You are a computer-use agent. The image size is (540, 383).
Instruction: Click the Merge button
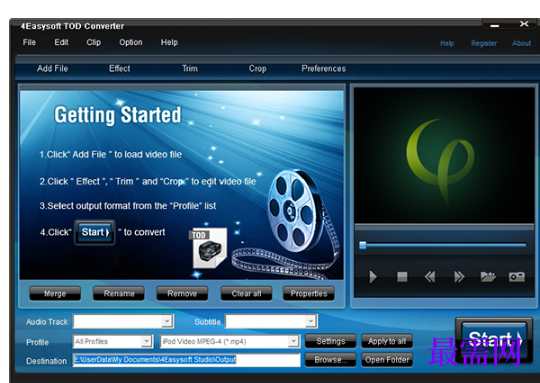pos(55,293)
